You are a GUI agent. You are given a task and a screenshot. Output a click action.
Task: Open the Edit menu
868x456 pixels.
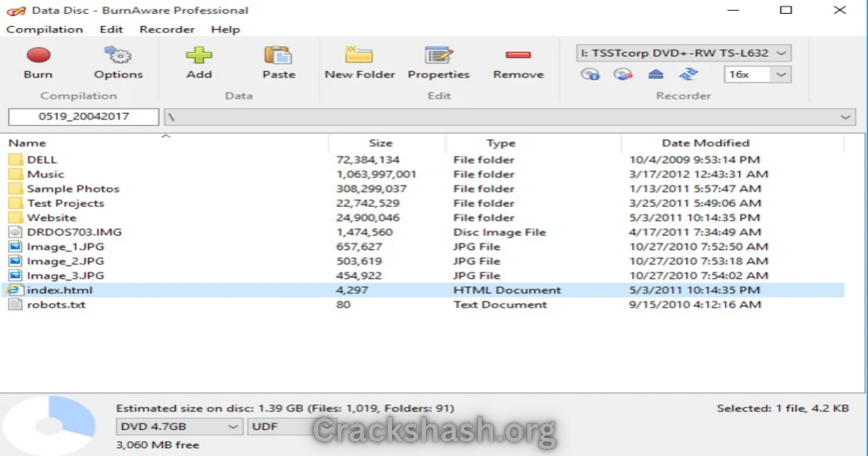coord(111,30)
